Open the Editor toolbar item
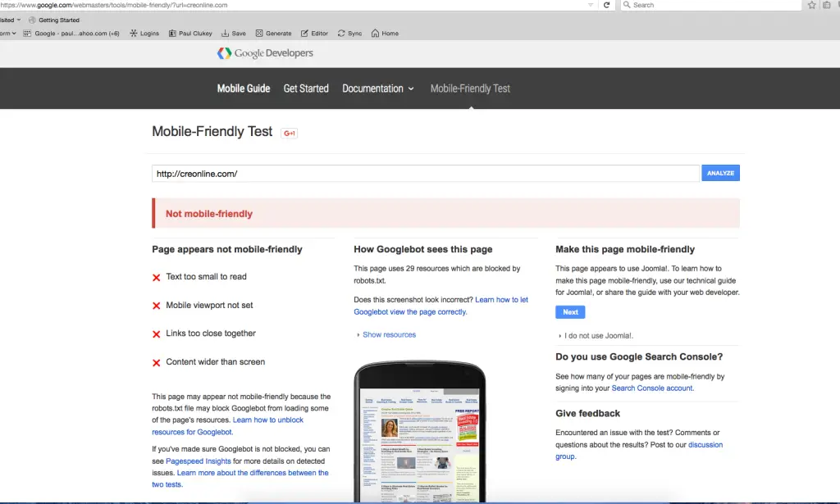 tap(314, 33)
